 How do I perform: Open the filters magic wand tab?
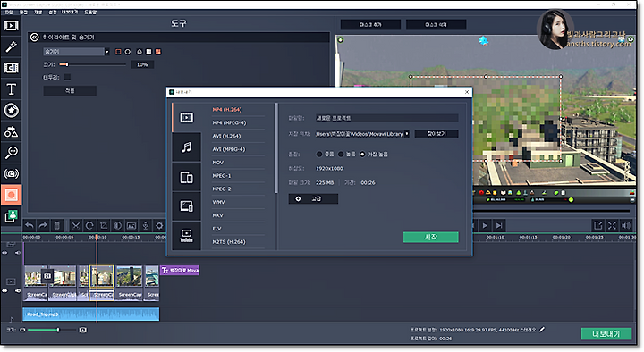(x=11, y=46)
